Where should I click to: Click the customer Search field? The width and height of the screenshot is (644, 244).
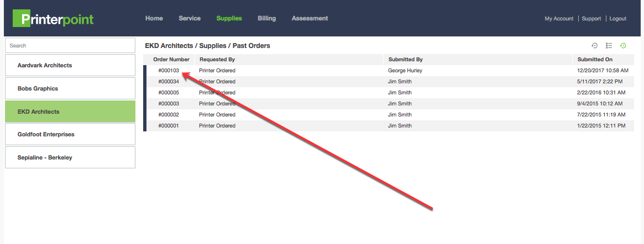pyautogui.click(x=70, y=45)
